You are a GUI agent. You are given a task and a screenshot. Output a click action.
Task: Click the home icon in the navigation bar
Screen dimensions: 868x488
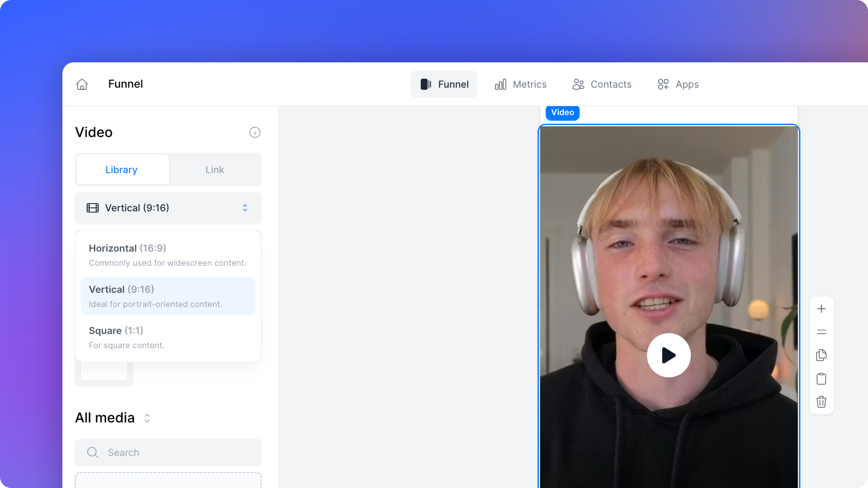[82, 84]
